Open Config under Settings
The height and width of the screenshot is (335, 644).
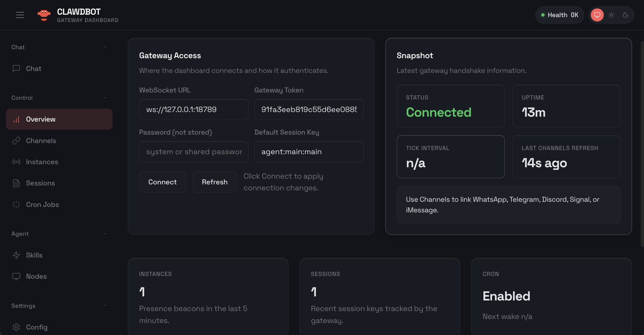(x=36, y=327)
